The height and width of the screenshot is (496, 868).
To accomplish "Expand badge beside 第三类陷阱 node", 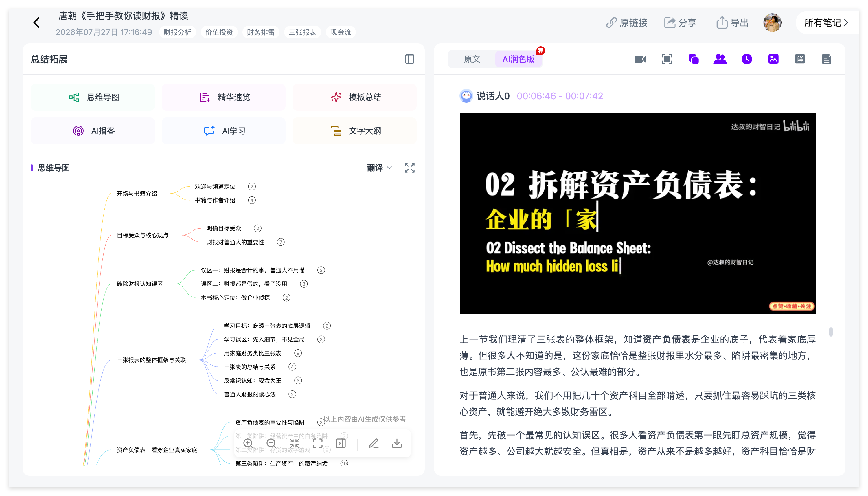I will click(344, 463).
